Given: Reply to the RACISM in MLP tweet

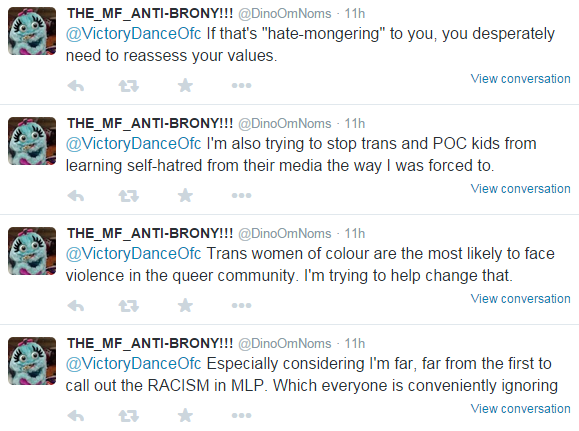Looking at the screenshot, I should pos(76,416).
